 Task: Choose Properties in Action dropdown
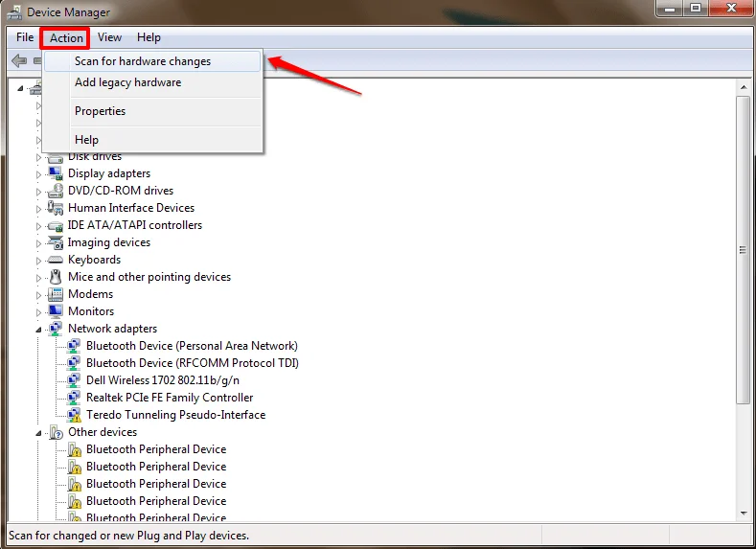[152, 111]
